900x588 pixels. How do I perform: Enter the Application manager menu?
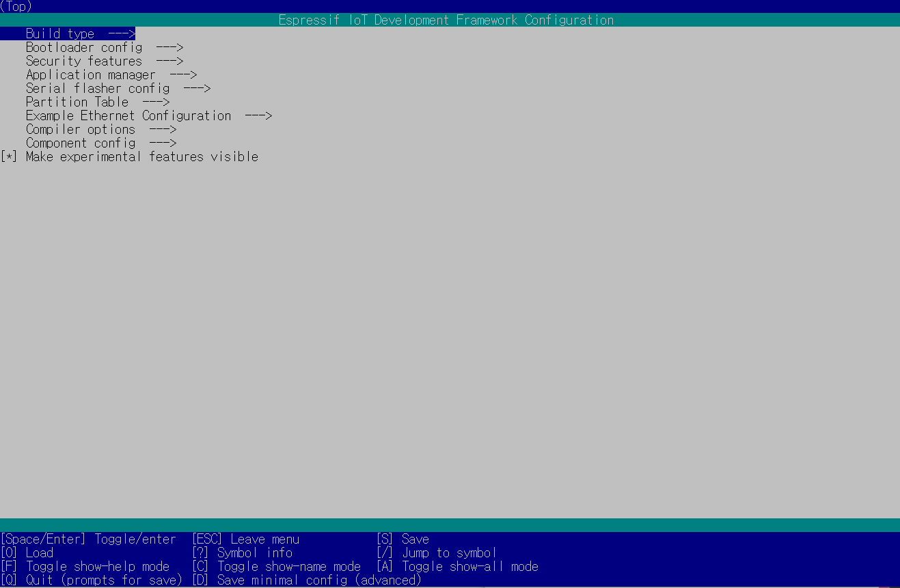pyautogui.click(x=111, y=74)
